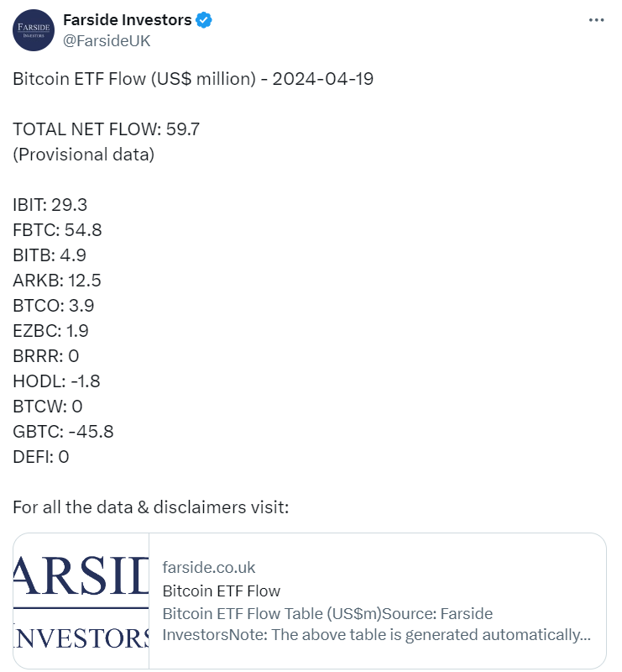This screenshot has height=672, width=622.
Task: Open the Farside Investors link card thumbnail
Action: [81, 601]
